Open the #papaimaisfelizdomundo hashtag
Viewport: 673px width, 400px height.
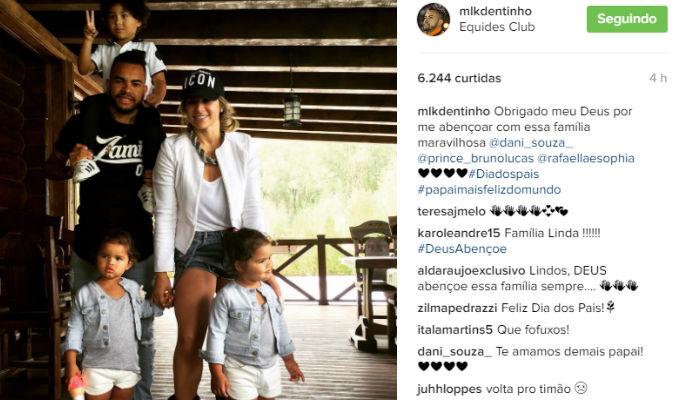489,190
